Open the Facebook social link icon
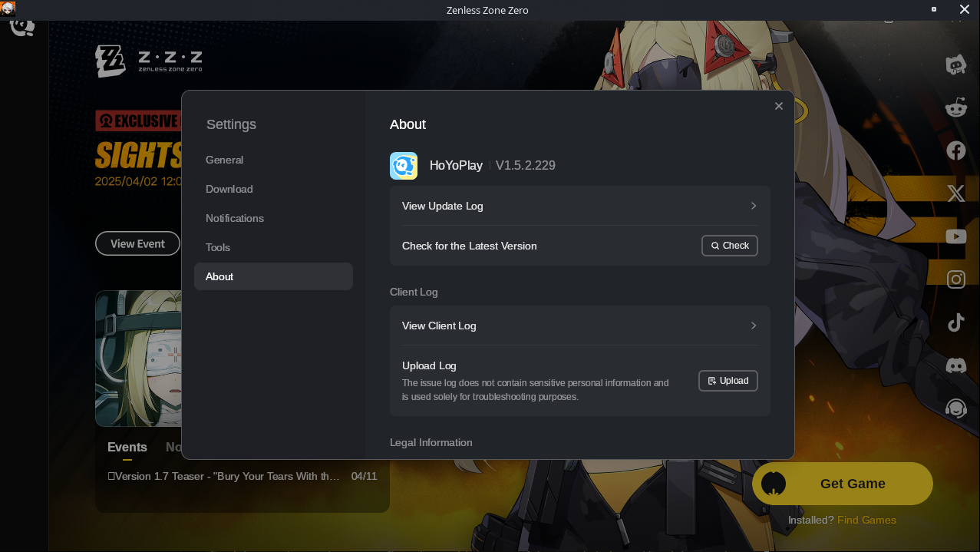The width and height of the screenshot is (980, 552). 955,150
